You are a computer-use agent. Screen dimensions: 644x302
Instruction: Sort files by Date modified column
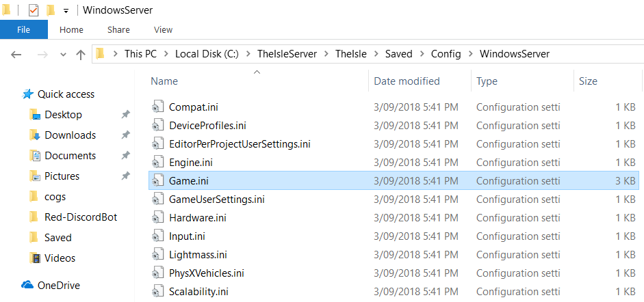tap(407, 81)
